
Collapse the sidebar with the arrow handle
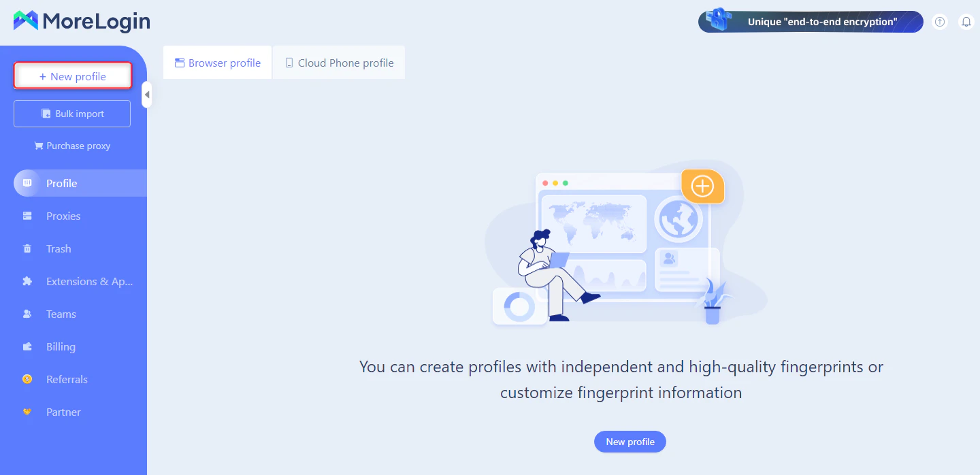tap(146, 95)
